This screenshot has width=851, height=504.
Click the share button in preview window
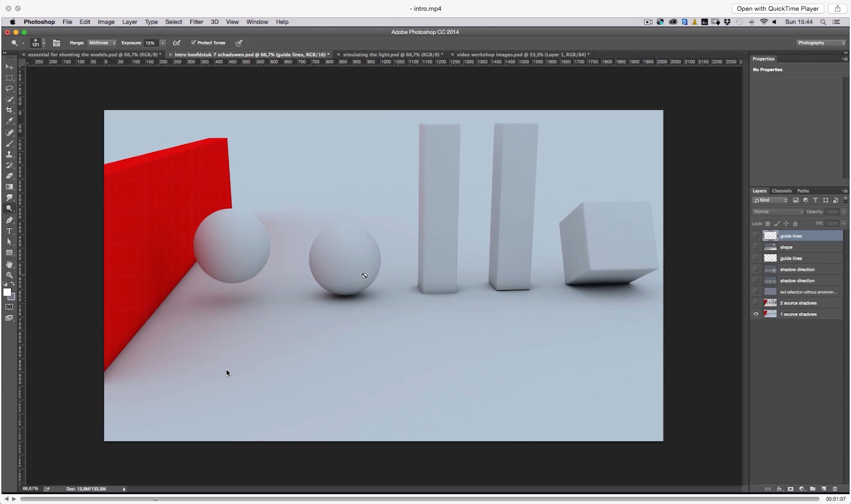tap(837, 8)
